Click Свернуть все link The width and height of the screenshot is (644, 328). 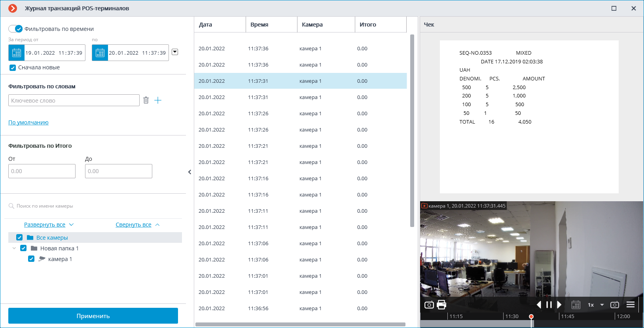coord(133,225)
